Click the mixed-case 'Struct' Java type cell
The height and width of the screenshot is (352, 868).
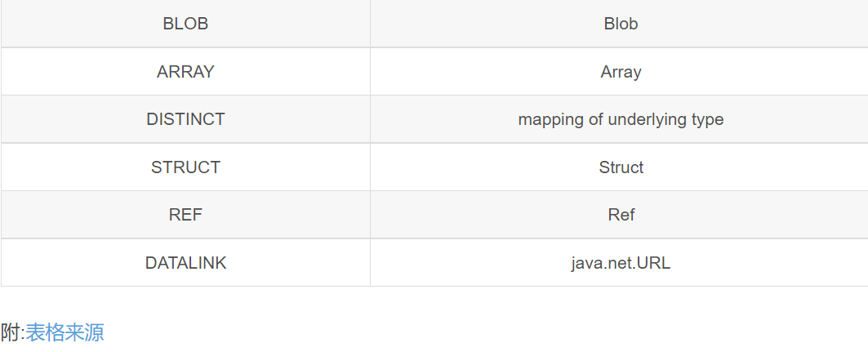pos(621,167)
